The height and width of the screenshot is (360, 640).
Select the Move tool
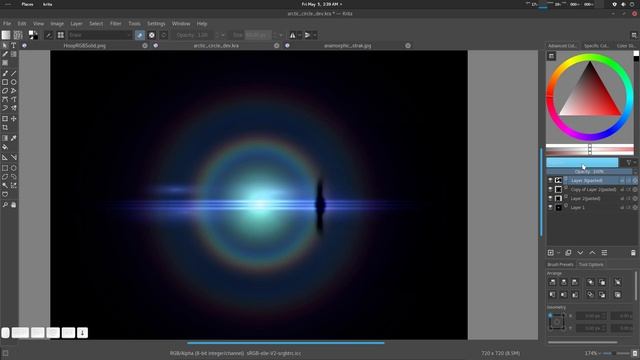point(13,119)
